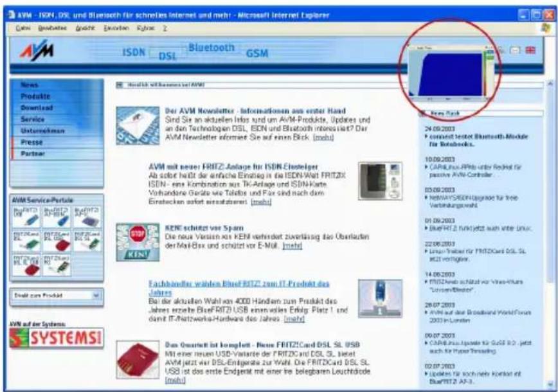Click 'Das Quartett ist komplett' headline

coord(262,344)
